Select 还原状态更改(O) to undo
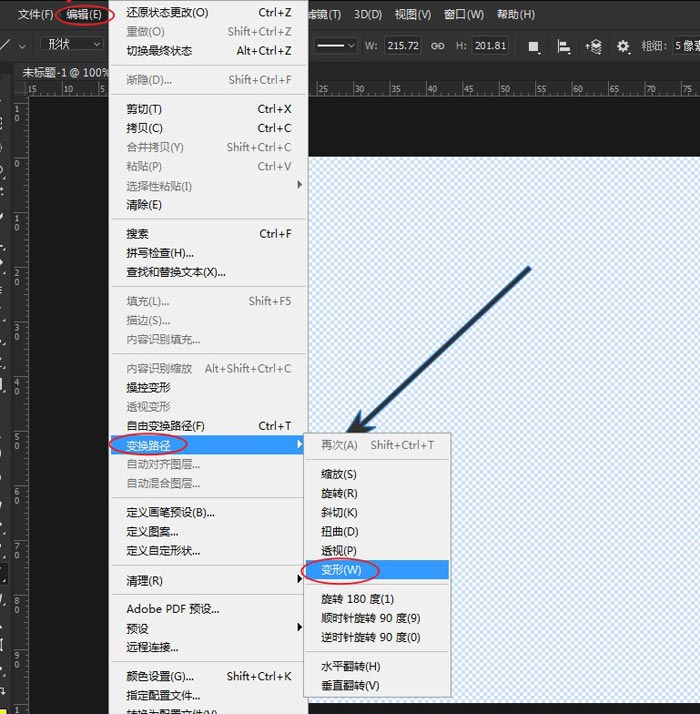This screenshot has height=714, width=700. click(x=167, y=13)
